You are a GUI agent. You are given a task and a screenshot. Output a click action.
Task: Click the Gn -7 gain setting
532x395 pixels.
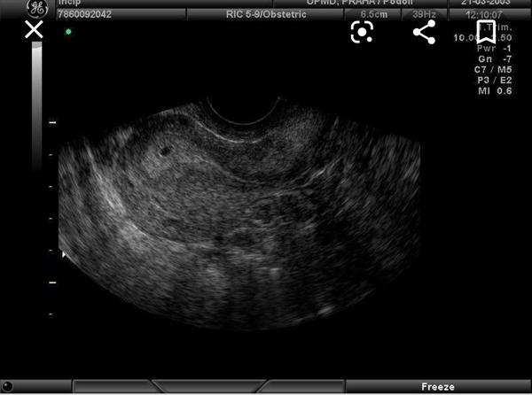[495, 59]
